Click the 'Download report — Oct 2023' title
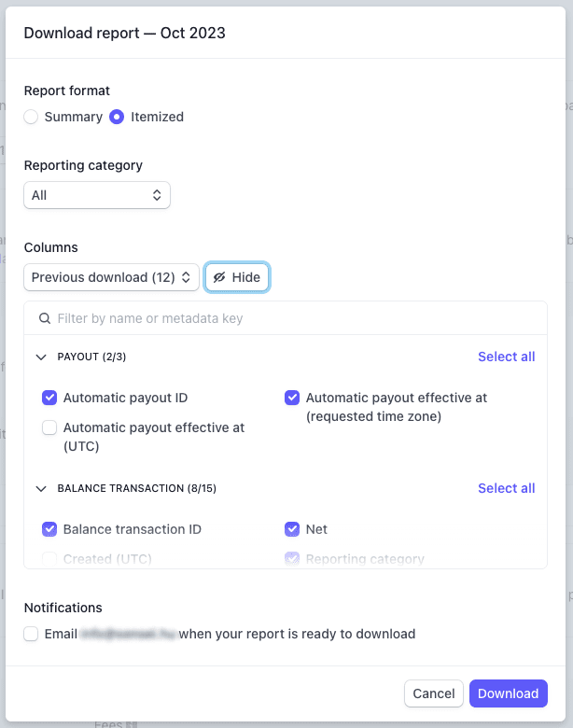 tap(124, 33)
